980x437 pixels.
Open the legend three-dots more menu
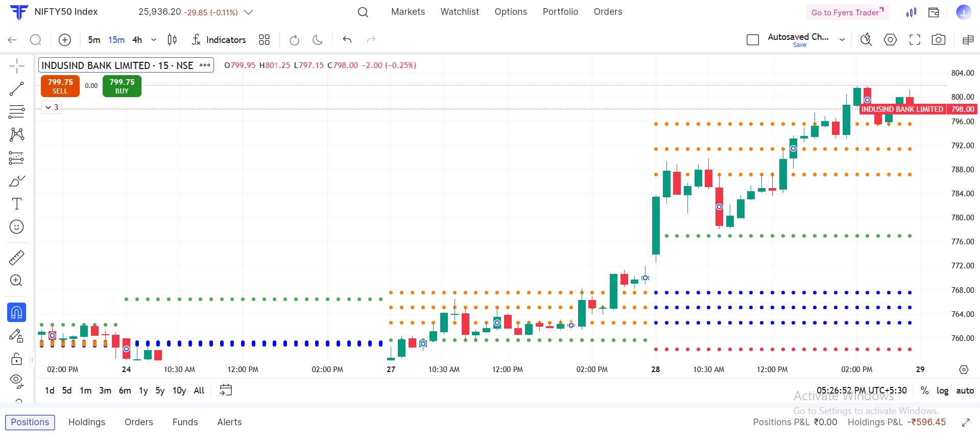[205, 65]
